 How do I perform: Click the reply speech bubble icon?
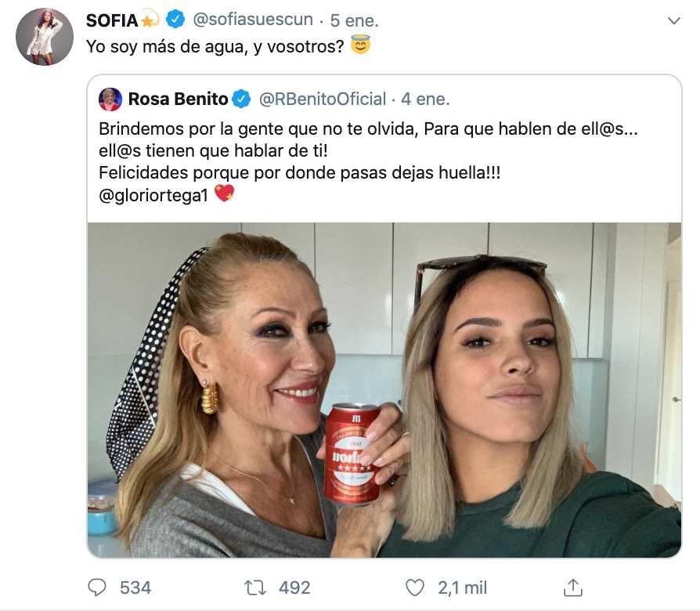(x=97, y=587)
